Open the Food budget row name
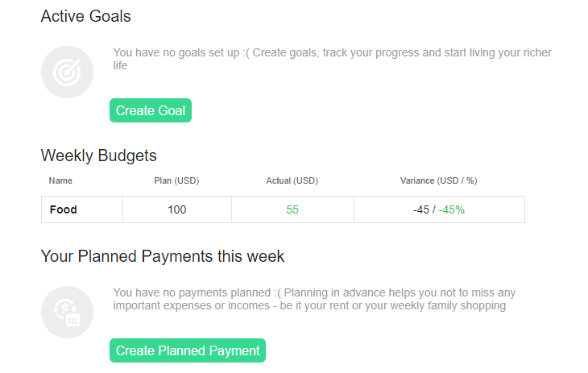Image resolution: width=588 pixels, height=373 pixels. 64,209
